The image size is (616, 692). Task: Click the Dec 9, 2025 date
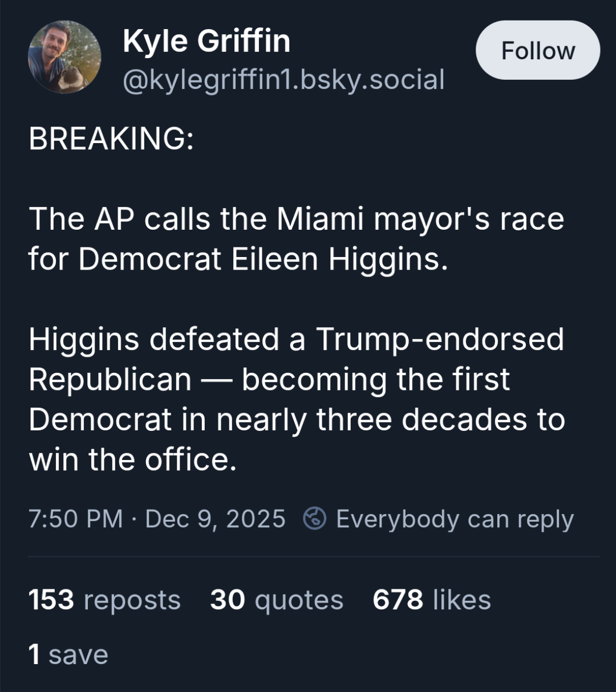pyautogui.click(x=215, y=519)
